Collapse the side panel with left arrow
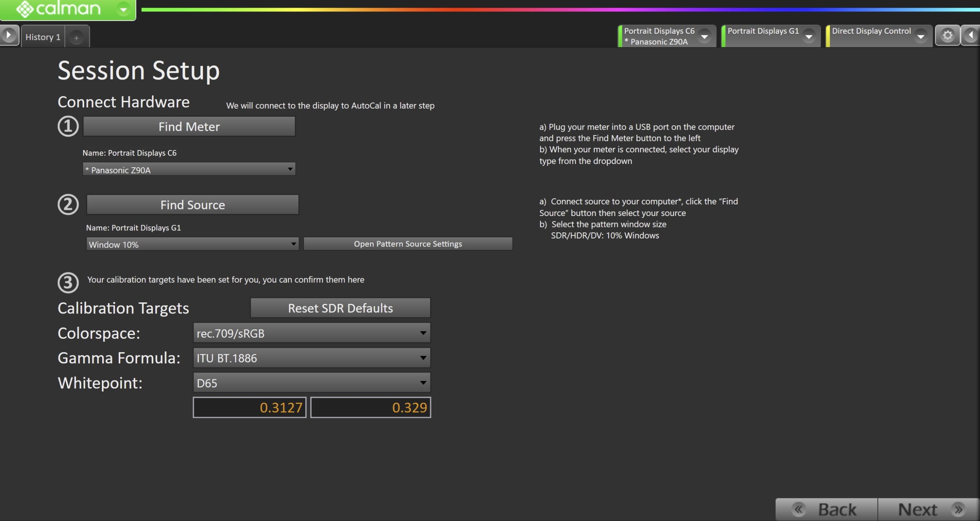The width and height of the screenshot is (980, 521). click(x=970, y=35)
